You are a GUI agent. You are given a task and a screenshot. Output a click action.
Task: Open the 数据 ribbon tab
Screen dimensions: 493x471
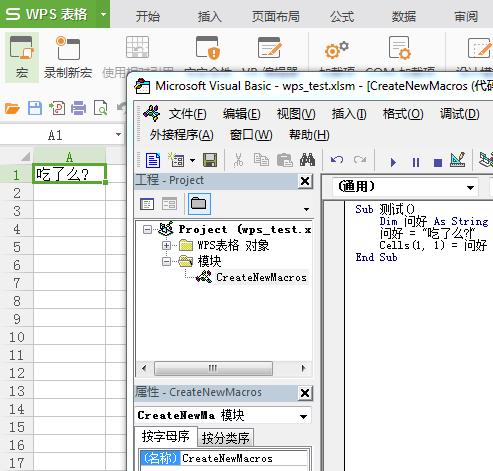(404, 16)
